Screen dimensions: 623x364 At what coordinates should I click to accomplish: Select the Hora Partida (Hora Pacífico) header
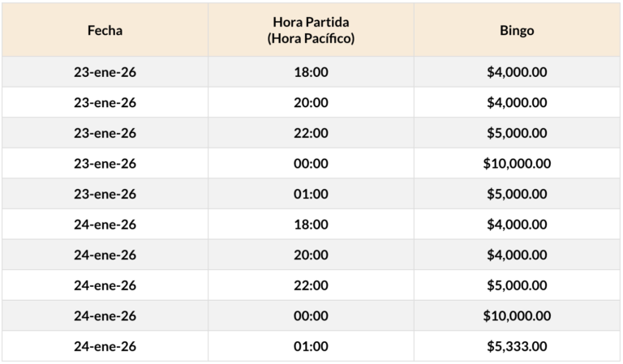[x=311, y=31]
